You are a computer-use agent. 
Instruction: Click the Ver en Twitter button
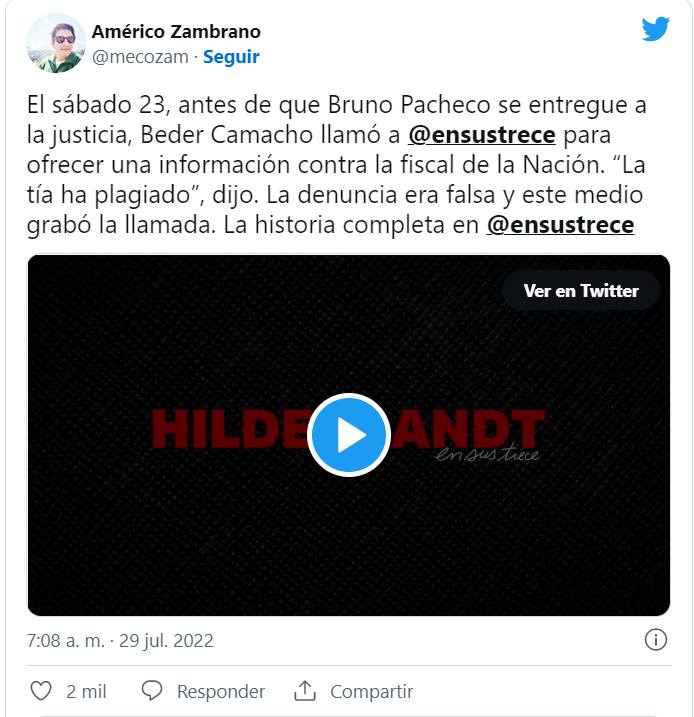[x=581, y=290]
